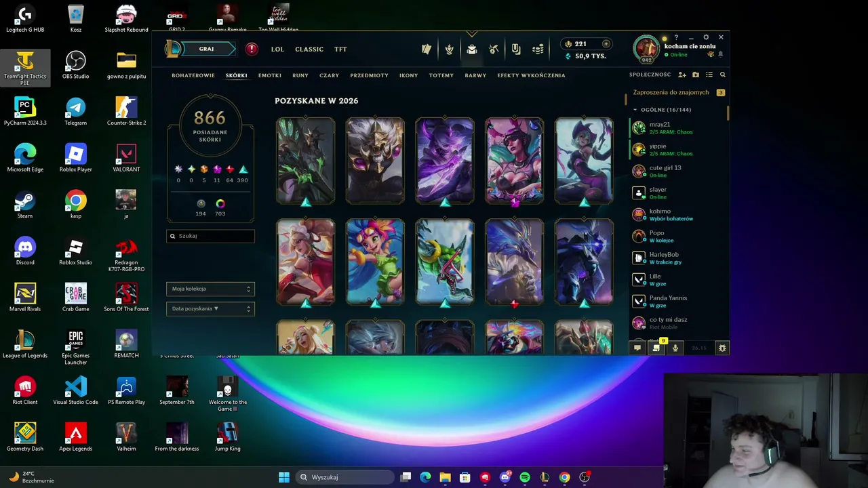Switch to the BOHATEROWIE tab
This screenshot has width=868, height=488.
tap(193, 75)
